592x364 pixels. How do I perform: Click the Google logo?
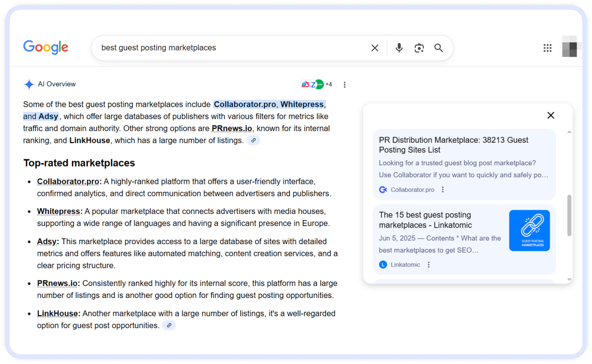46,48
